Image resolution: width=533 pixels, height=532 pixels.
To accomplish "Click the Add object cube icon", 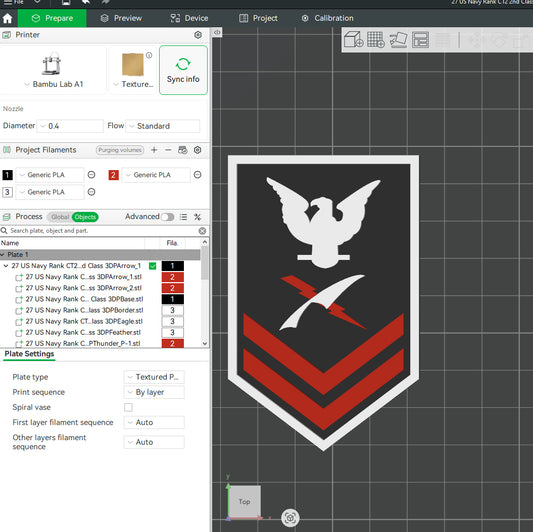I will click(353, 39).
